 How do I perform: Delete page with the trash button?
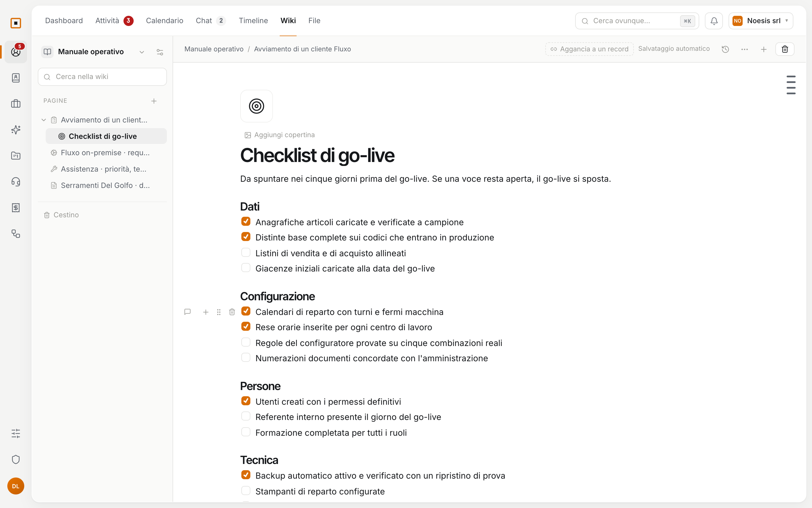click(784, 49)
